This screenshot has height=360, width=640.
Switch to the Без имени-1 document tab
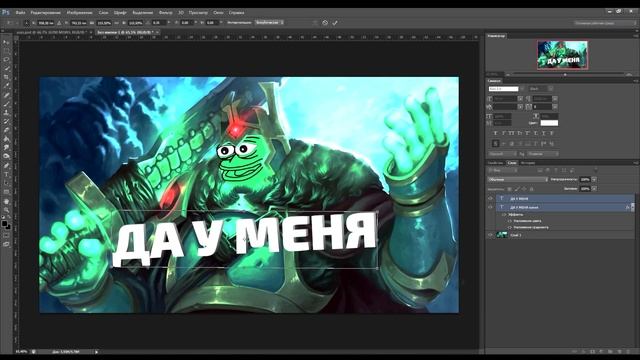click(127, 32)
